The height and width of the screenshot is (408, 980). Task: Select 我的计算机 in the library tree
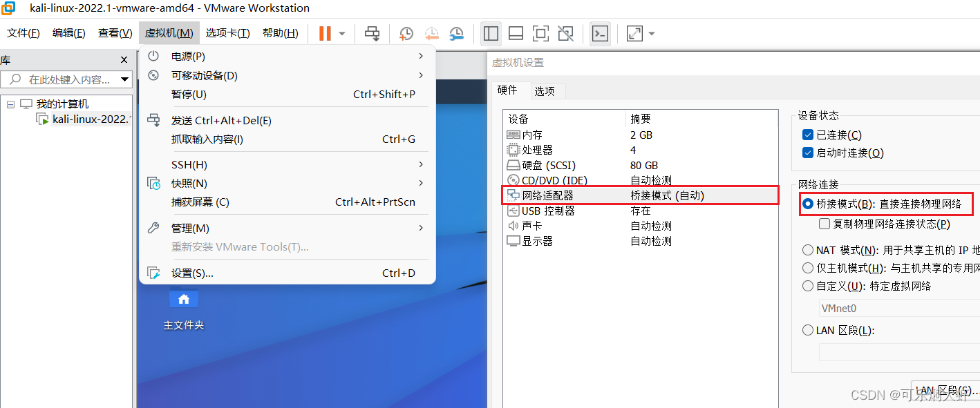[62, 104]
